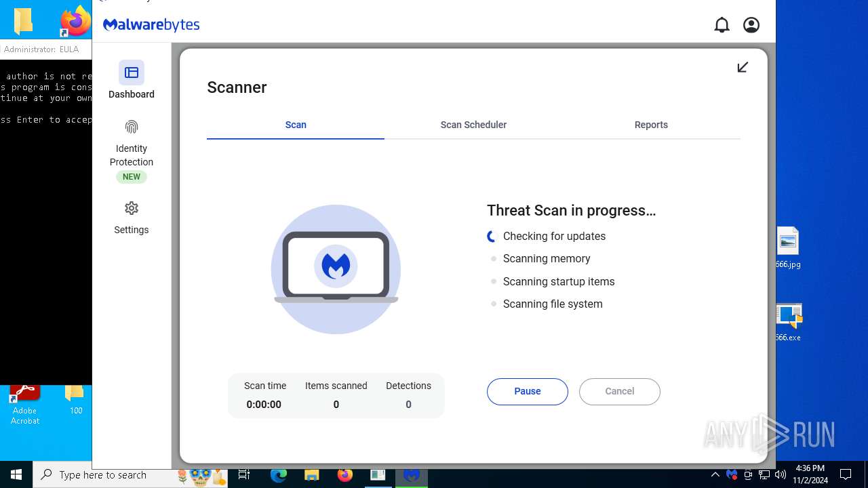Click the laptop scan illustration
This screenshot has height=488, width=868.
[x=336, y=269]
